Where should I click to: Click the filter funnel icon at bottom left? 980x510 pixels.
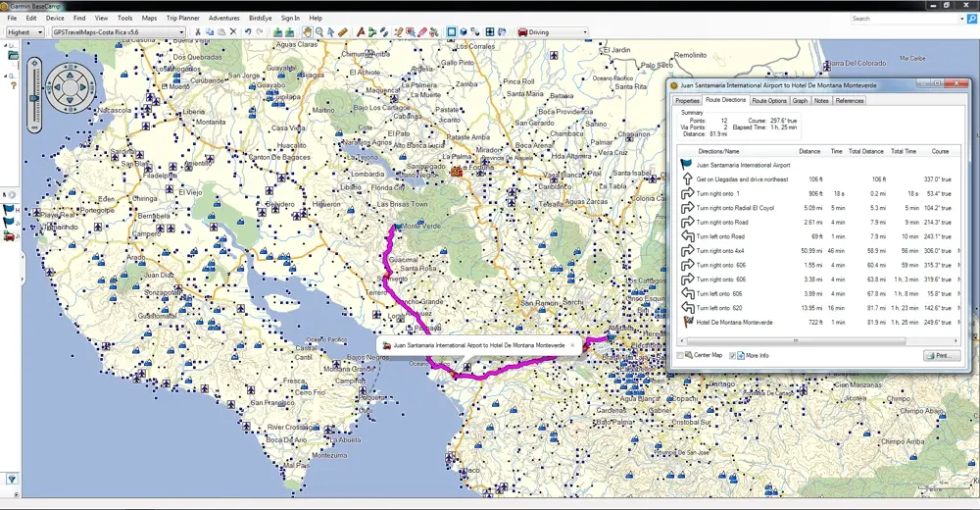tap(12, 479)
